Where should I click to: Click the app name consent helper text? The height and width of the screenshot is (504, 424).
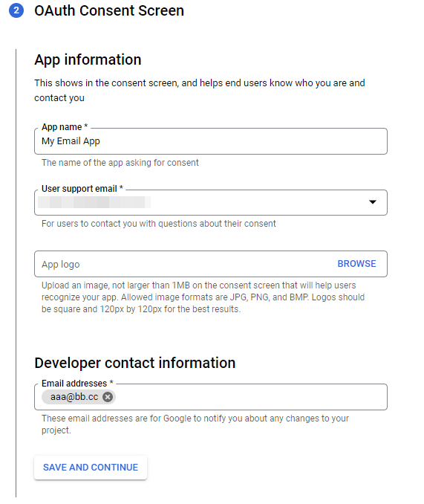tap(120, 163)
